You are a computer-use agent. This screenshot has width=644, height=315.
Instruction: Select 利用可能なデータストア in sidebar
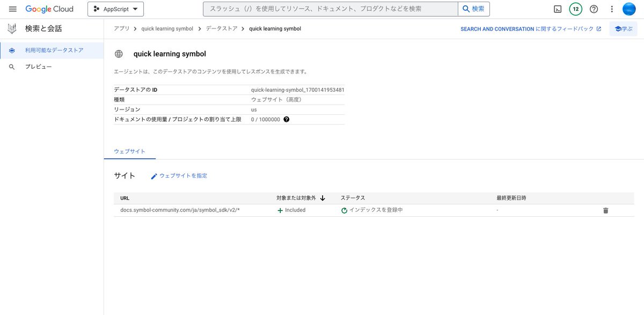pos(52,50)
